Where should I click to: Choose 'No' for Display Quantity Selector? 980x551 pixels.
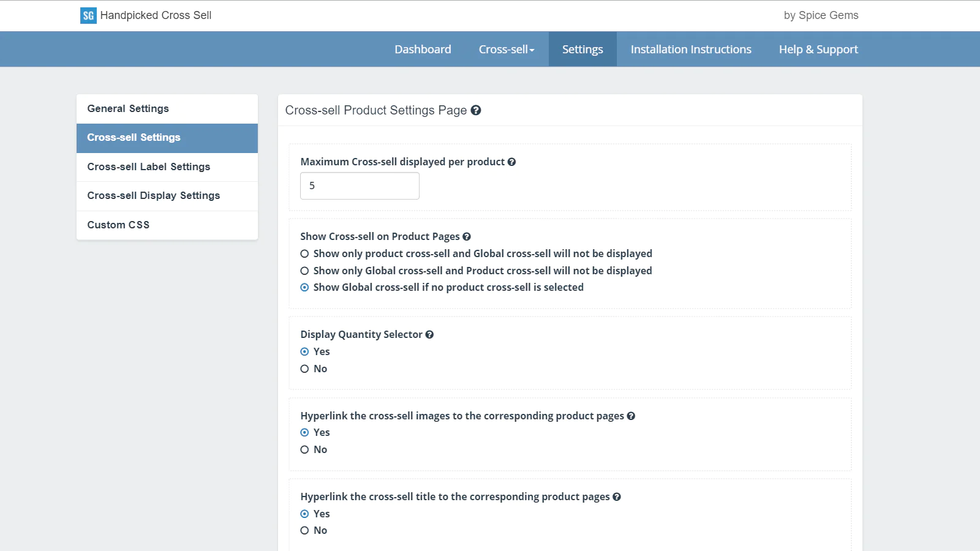(304, 369)
